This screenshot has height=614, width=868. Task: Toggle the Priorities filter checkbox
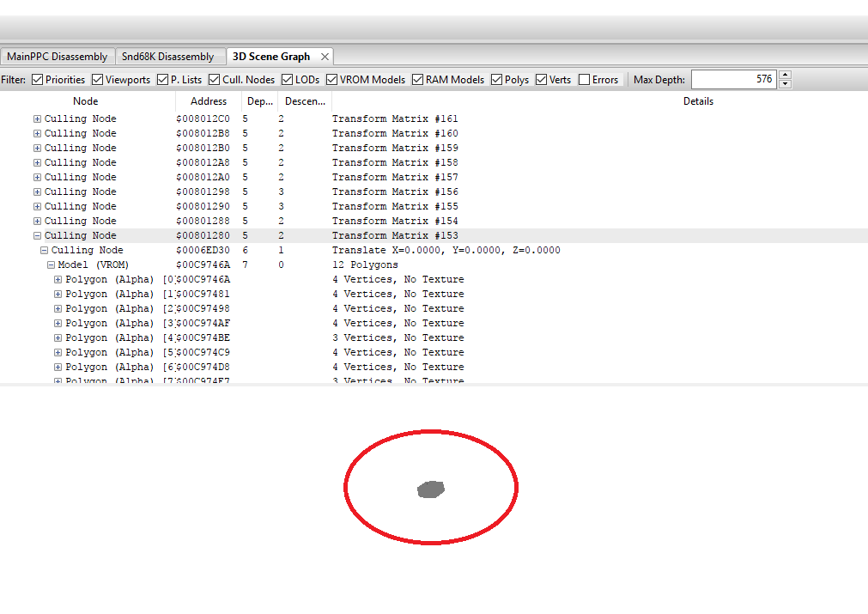[x=38, y=80]
